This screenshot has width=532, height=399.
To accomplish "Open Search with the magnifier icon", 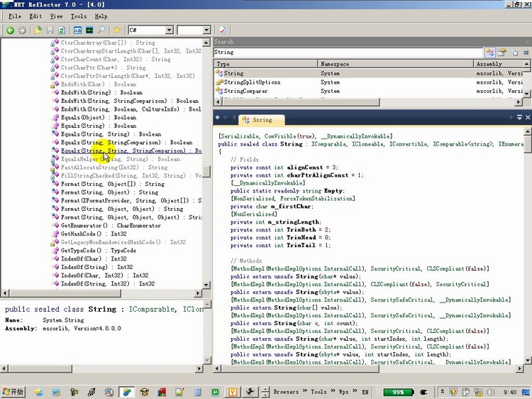I will point(101,31).
